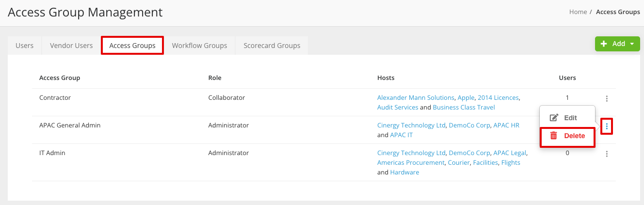The image size is (644, 205).
Task: Open the Scorecard Groups tab
Action: click(272, 46)
